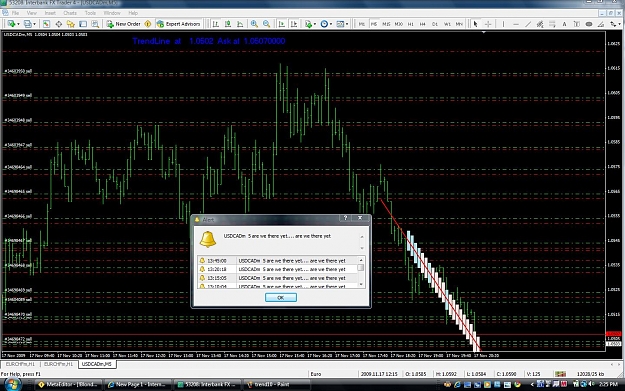The image size is (625, 391).
Task: Open the Insert menu
Action: (50, 13)
